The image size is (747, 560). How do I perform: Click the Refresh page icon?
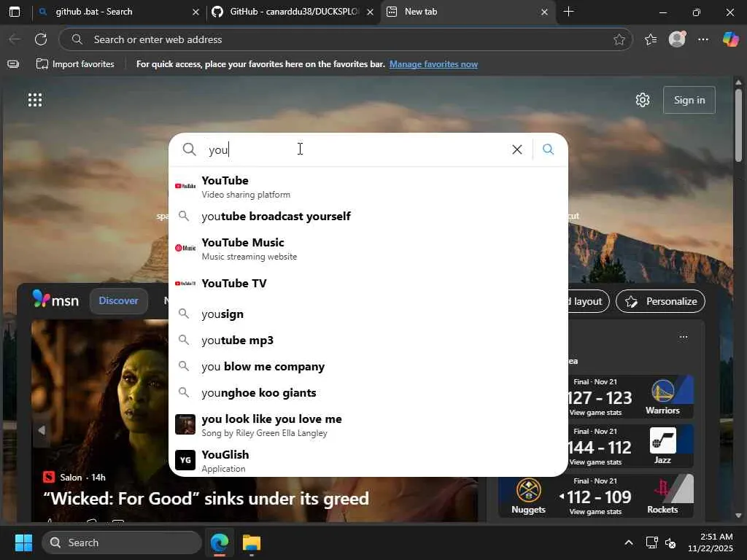[x=41, y=39]
